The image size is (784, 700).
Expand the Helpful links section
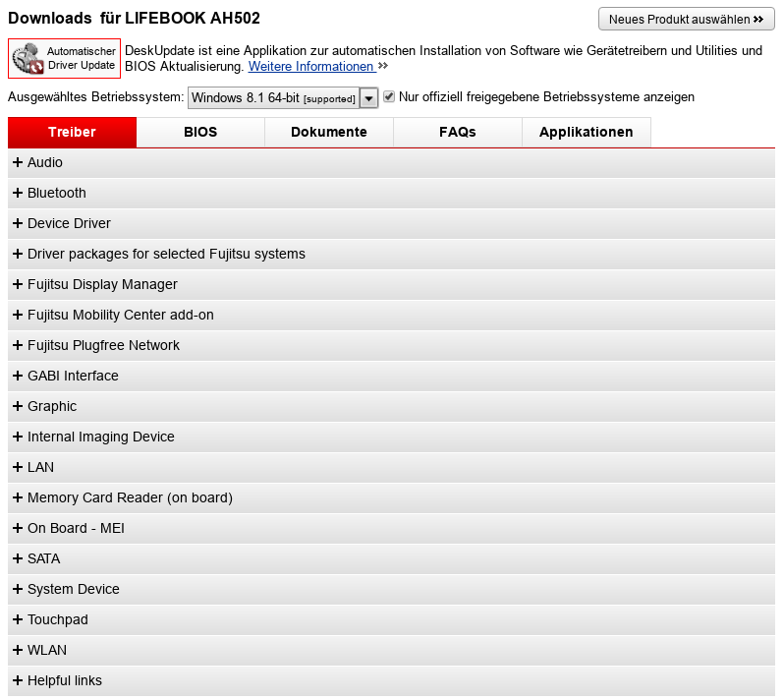coord(391,681)
